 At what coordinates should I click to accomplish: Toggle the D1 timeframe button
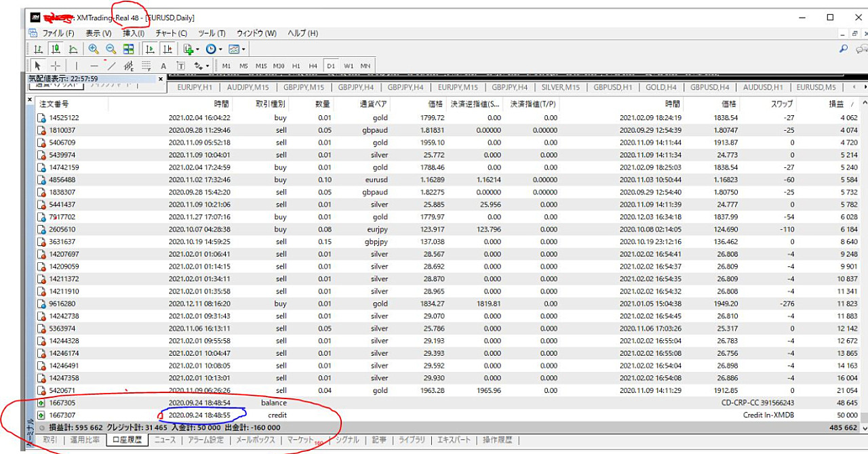tap(331, 66)
